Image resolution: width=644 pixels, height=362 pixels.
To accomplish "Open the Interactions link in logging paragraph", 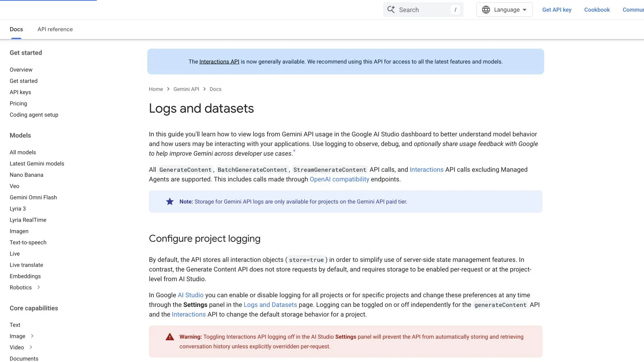I will point(189,315).
